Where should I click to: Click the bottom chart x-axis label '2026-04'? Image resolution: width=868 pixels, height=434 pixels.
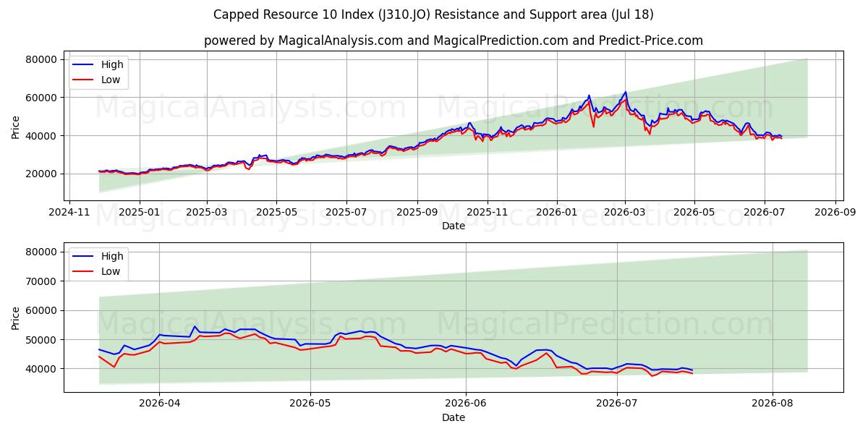pos(159,405)
